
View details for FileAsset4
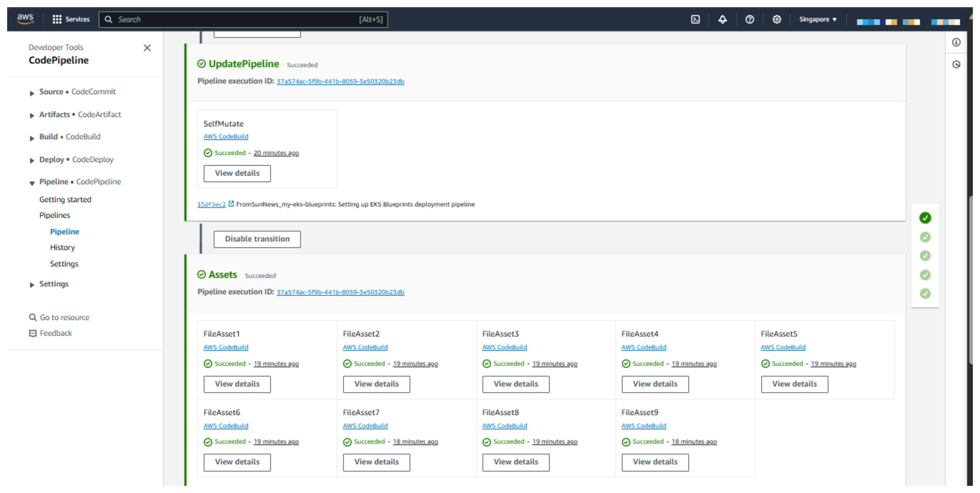(x=655, y=384)
